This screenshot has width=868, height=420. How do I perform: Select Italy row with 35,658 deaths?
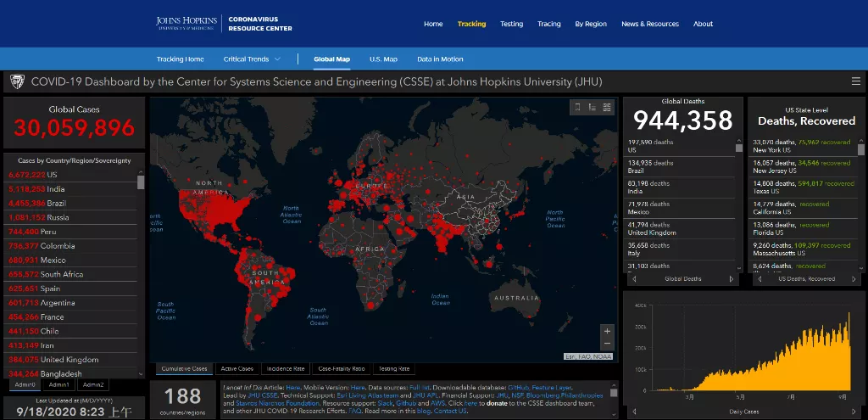pyautogui.click(x=681, y=249)
